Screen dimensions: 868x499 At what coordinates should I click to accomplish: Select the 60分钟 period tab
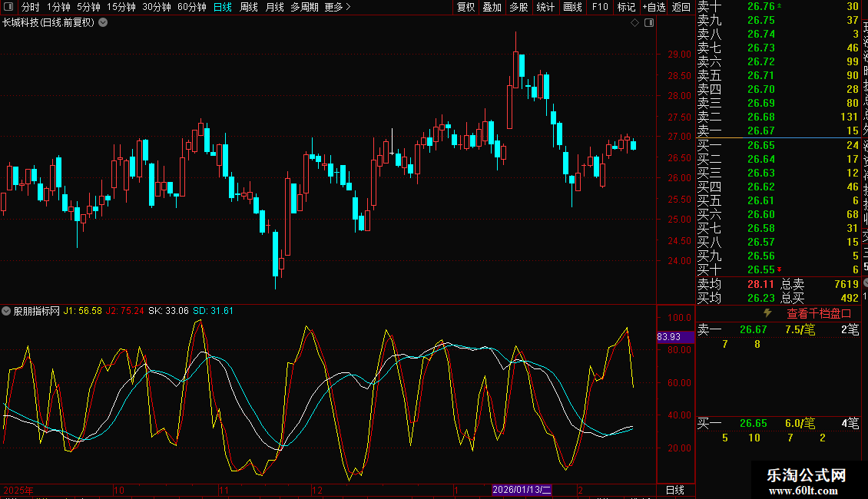point(192,7)
